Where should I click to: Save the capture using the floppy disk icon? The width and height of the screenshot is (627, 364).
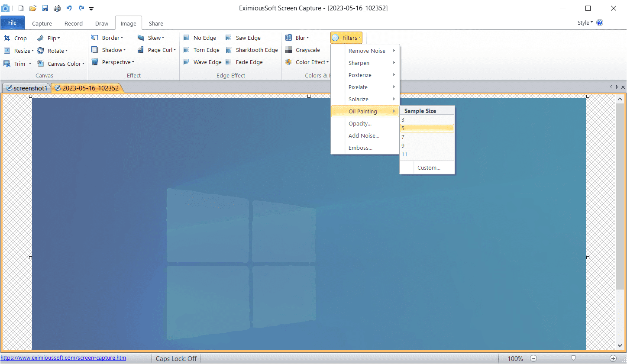click(x=45, y=8)
